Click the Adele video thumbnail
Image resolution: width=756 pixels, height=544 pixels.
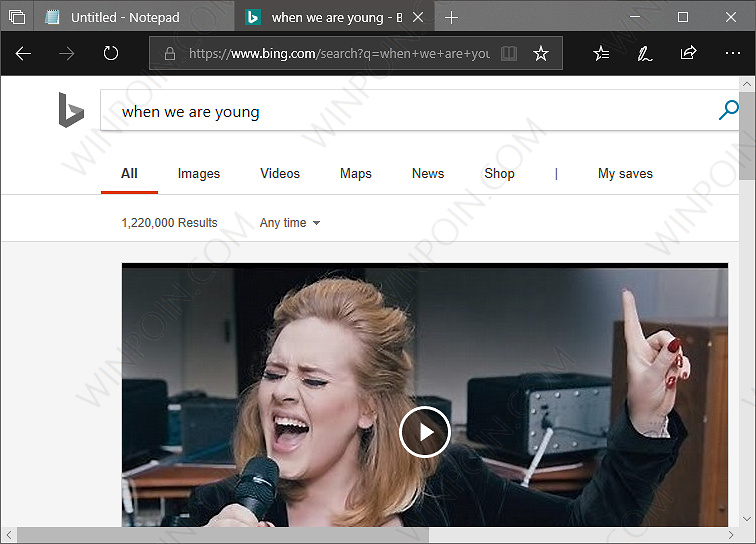pos(425,394)
